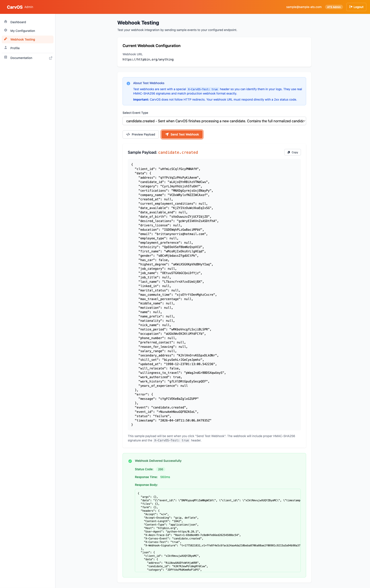Click the copy icon beside the Copy label
Viewport: 370px width, 588px height.
[x=289, y=152]
